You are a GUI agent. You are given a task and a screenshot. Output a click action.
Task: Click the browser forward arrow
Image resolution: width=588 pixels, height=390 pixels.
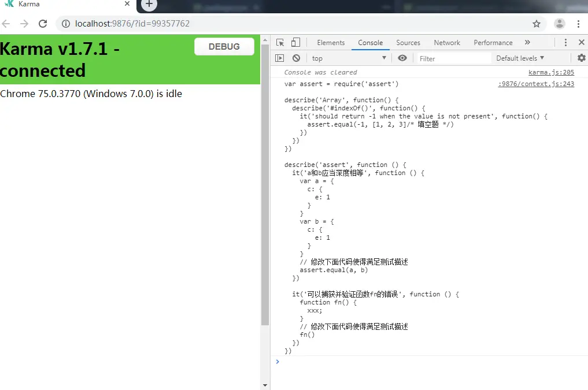tap(24, 24)
